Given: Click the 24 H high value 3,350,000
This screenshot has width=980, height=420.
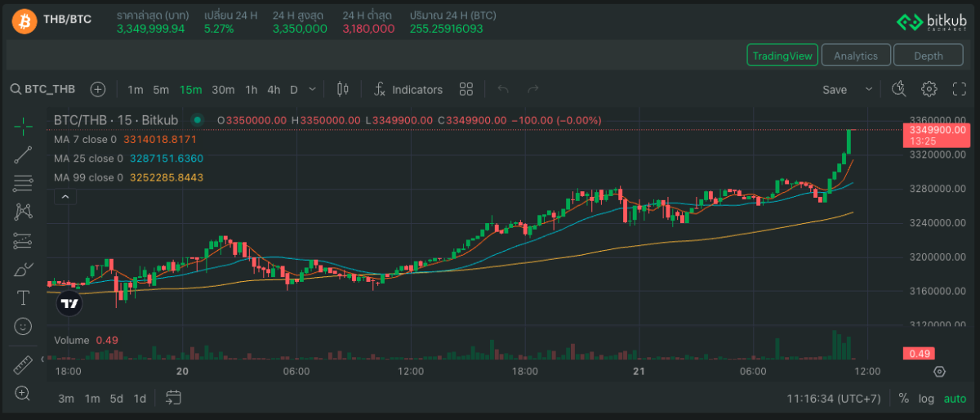Looking at the screenshot, I should click(x=300, y=29).
